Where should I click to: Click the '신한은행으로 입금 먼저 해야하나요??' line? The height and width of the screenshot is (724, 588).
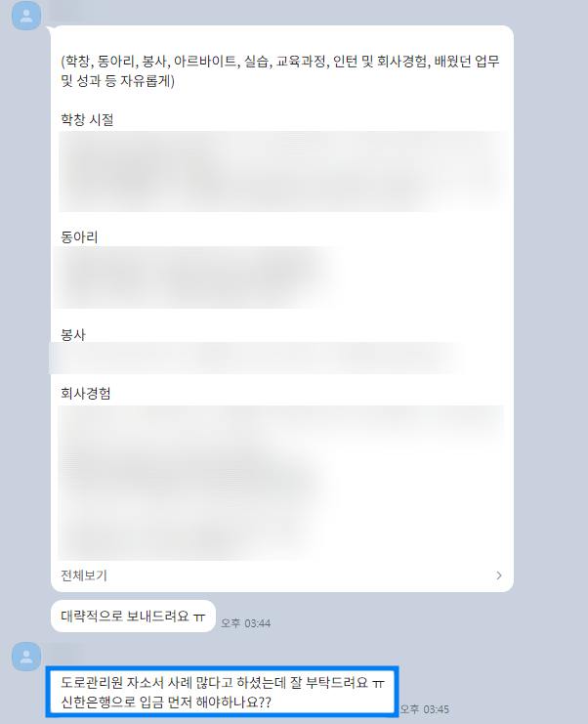point(166,703)
